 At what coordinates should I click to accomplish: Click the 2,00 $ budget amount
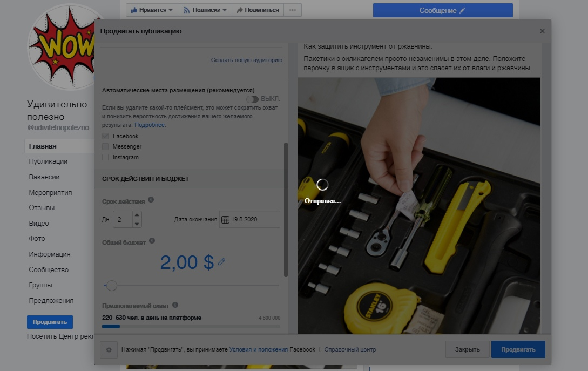187,262
